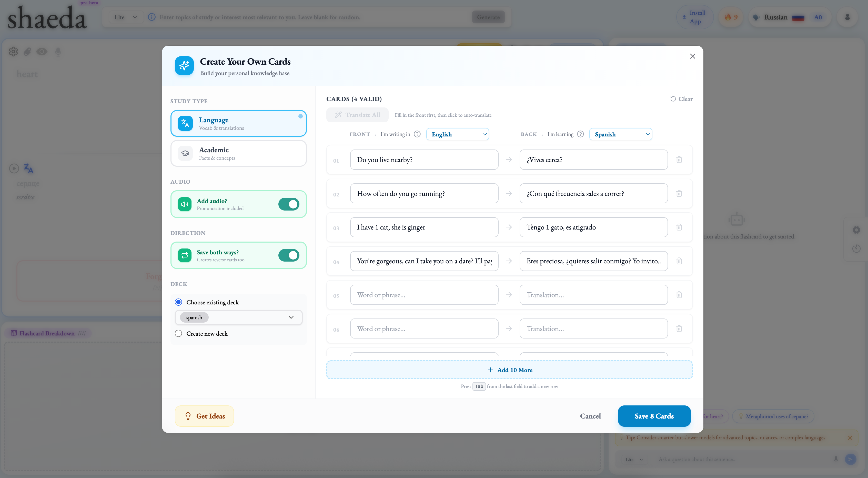Disable Save both ways toggle
The height and width of the screenshot is (478, 868).
(x=289, y=255)
